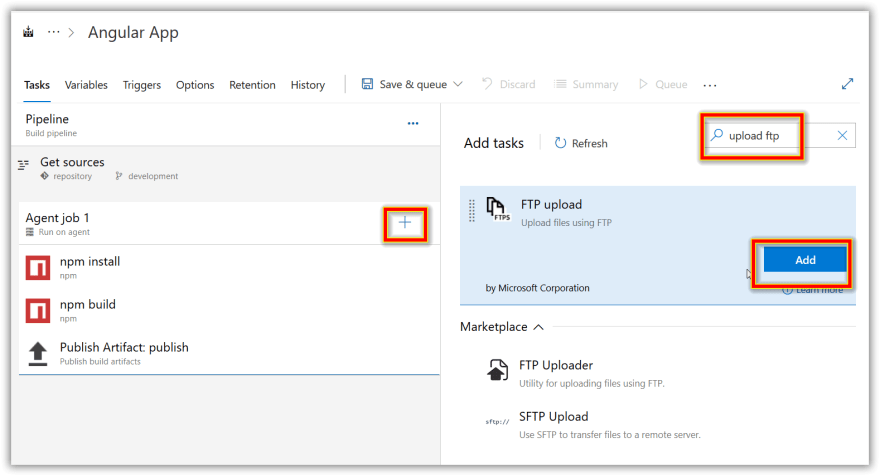Click the FTP upload FTPS icon

pos(497,209)
